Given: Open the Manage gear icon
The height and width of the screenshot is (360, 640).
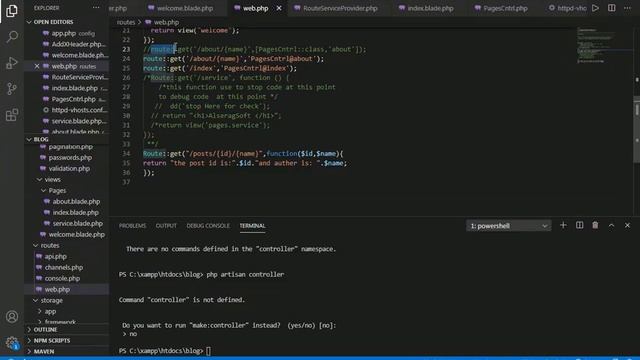Looking at the screenshot, I should (12, 343).
